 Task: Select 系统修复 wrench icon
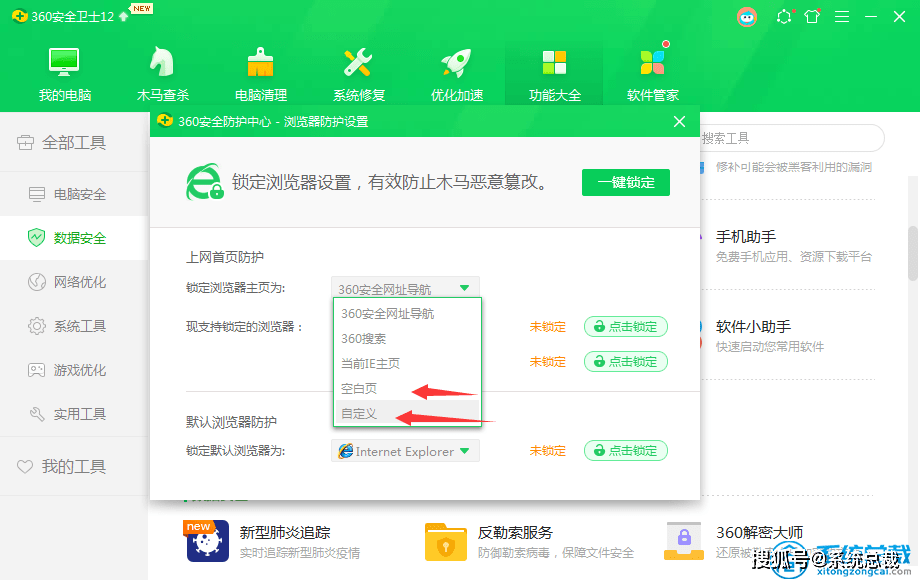[358, 62]
